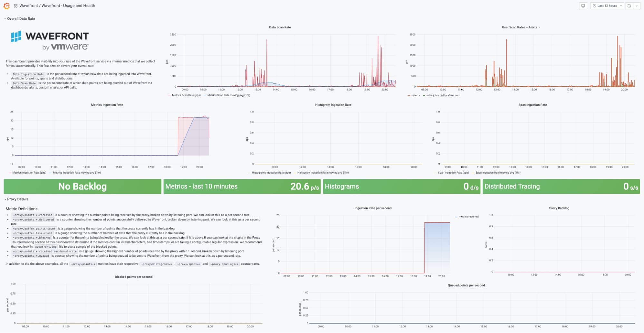The height and width of the screenshot is (333, 644).
Task: Click the ~proxy.spanLogs.* code label
Action: (x=224, y=264)
